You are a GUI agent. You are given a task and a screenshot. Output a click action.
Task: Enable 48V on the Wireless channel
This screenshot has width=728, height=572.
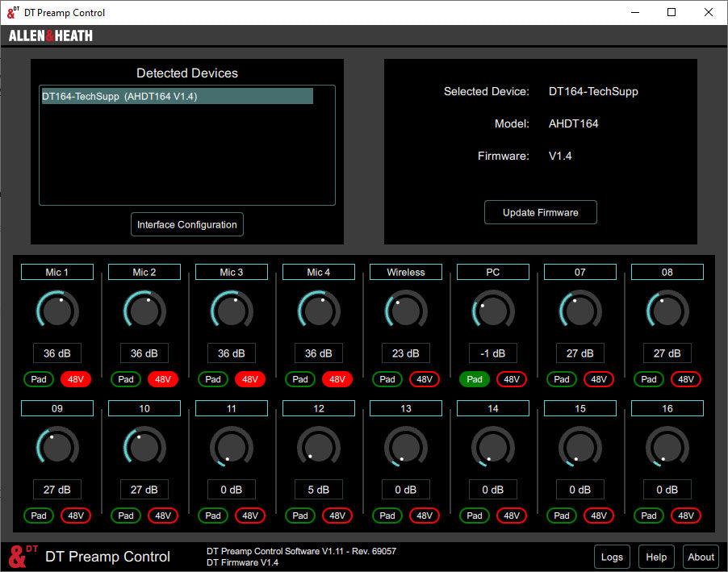(x=425, y=379)
